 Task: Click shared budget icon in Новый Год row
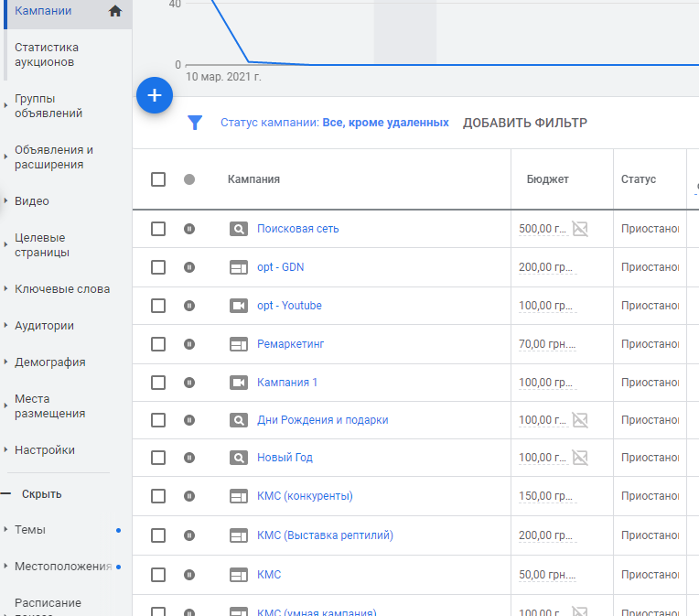(580, 458)
